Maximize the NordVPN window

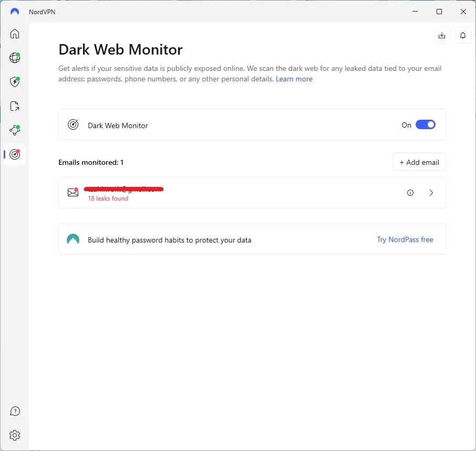coord(439,12)
